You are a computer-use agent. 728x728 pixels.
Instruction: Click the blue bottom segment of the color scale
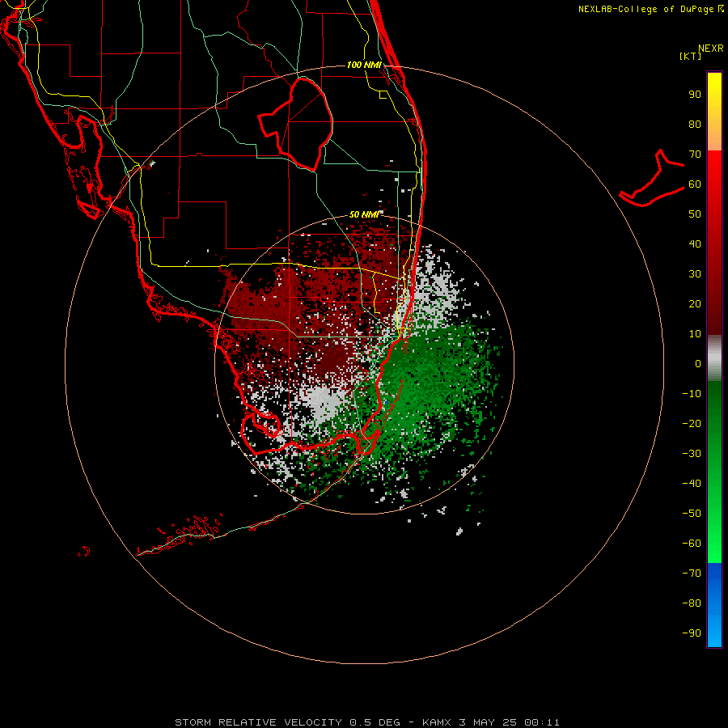point(714,604)
